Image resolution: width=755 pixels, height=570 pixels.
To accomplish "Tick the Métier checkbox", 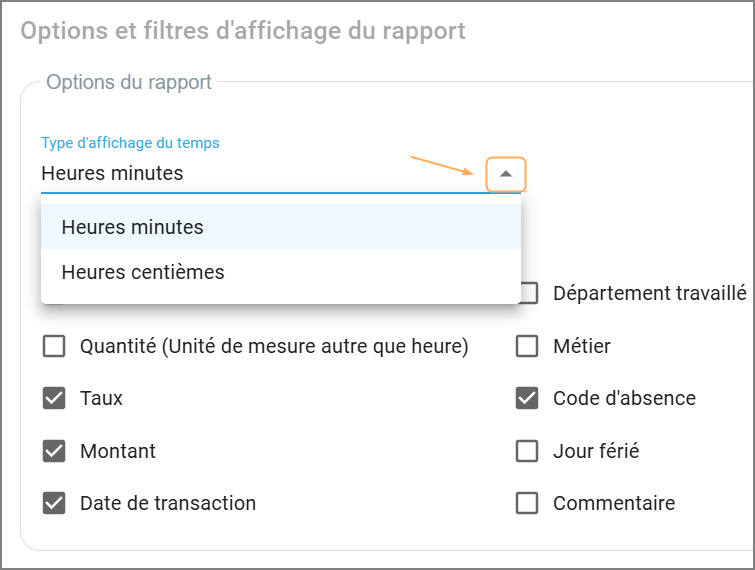I will pyautogui.click(x=527, y=347).
